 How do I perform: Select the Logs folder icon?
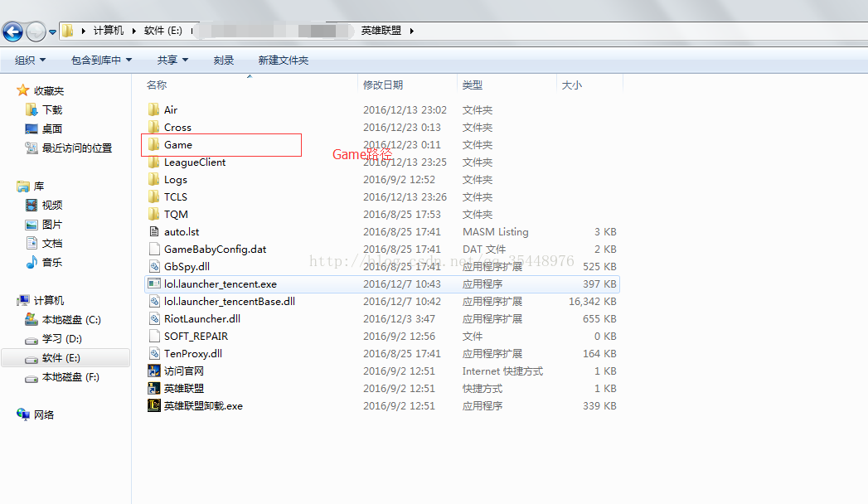coord(154,179)
